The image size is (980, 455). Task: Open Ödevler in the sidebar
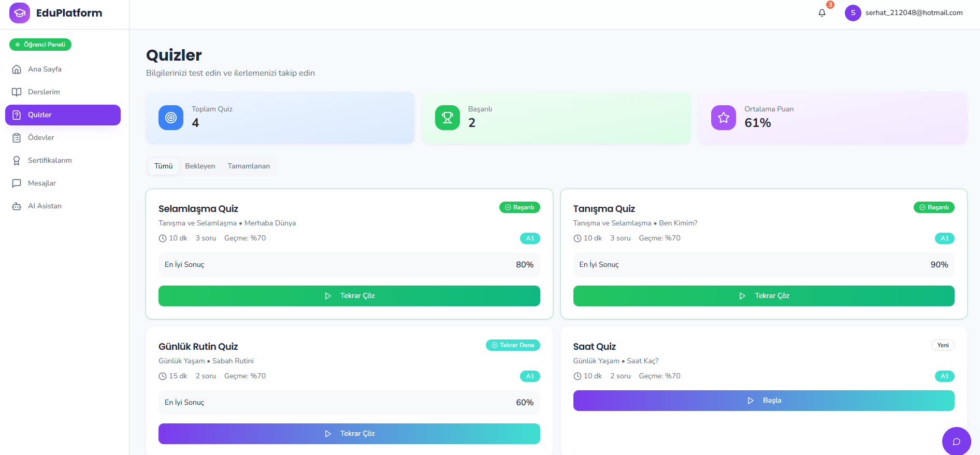(x=63, y=138)
